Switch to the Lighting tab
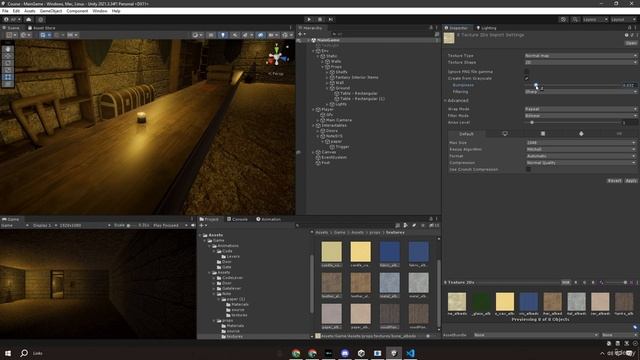 486,28
